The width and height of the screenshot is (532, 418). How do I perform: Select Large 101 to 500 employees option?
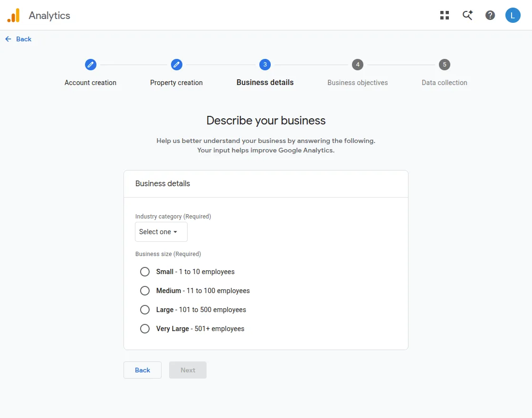tap(145, 310)
